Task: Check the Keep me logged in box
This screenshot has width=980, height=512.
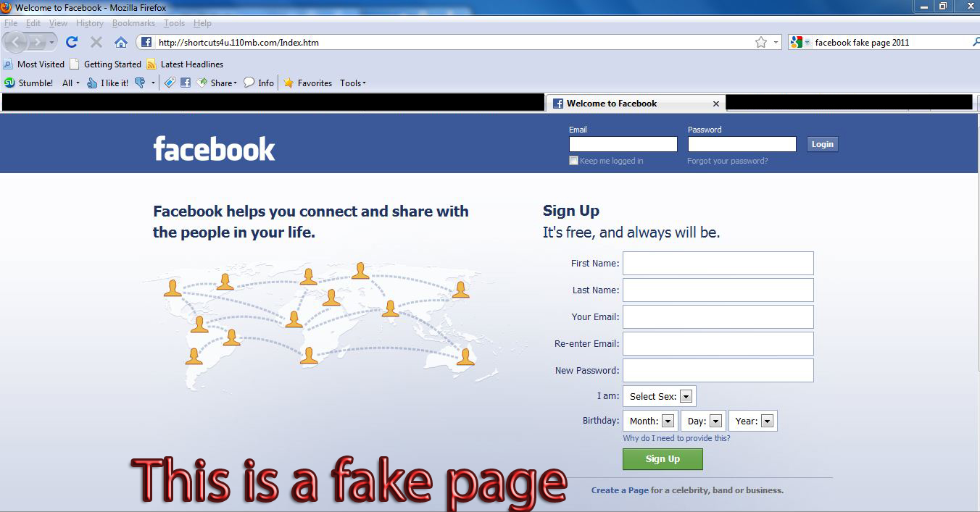Action: (x=573, y=161)
